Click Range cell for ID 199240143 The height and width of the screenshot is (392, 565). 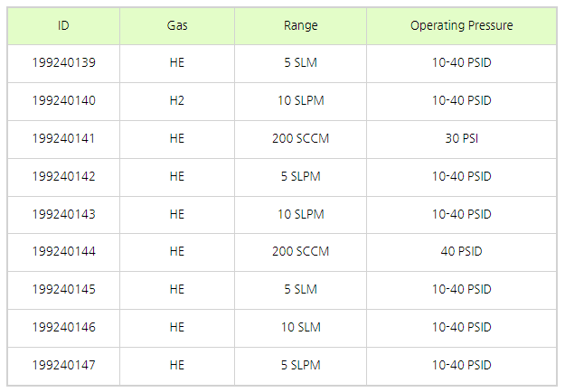pos(300,215)
